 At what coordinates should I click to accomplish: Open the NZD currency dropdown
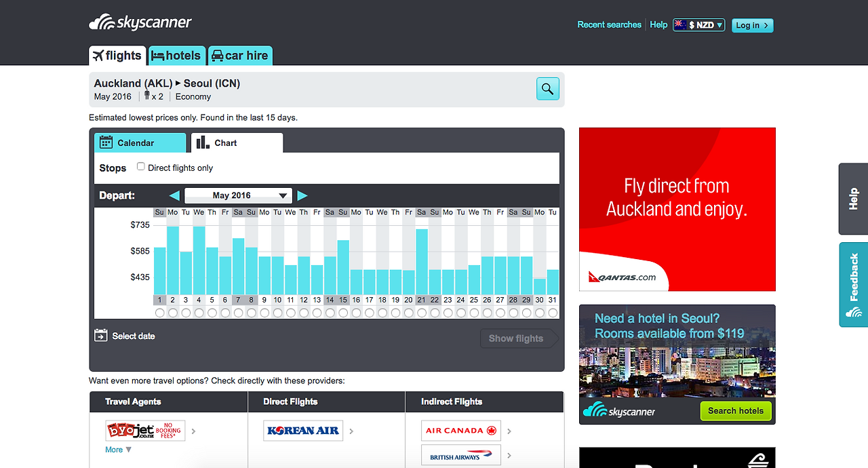(x=699, y=25)
